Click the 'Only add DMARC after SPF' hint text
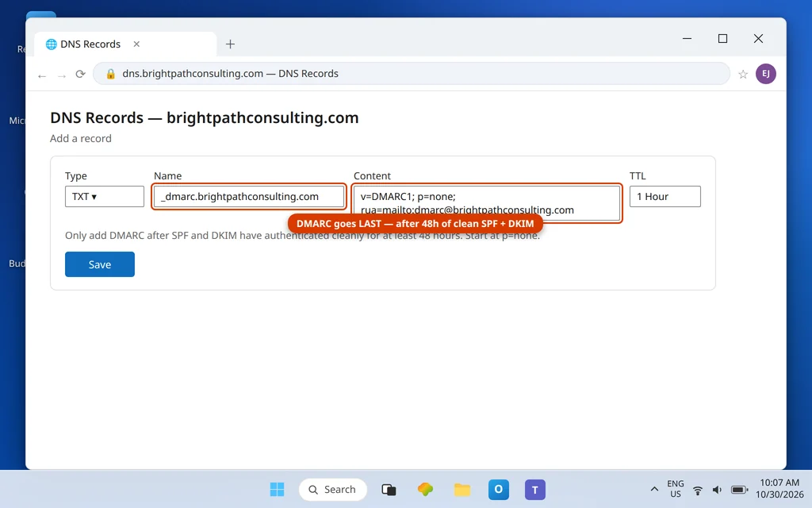Viewport: 812px width, 508px height. [x=302, y=235]
